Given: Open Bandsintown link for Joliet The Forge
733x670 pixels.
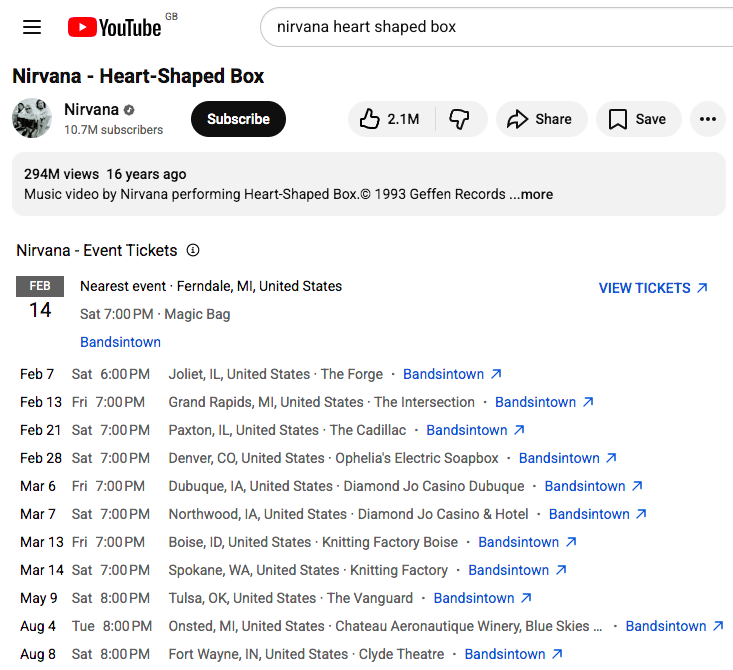Looking at the screenshot, I should click(452, 374).
